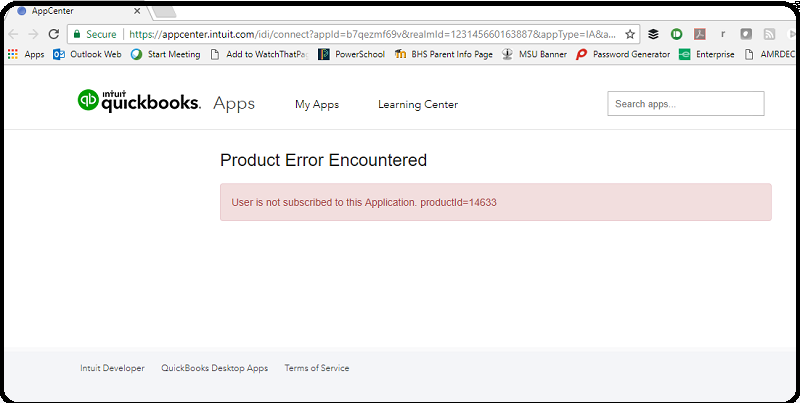Click the 'r' extension icon

click(722, 34)
